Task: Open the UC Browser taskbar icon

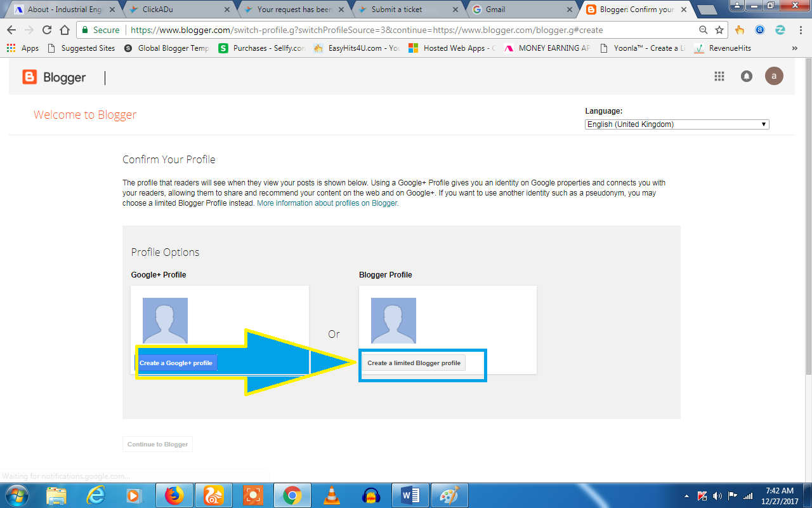Action: click(x=213, y=495)
